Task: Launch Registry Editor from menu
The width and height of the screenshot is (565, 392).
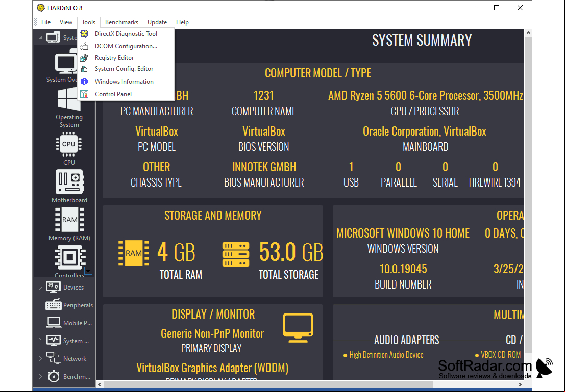Action: pos(126,58)
